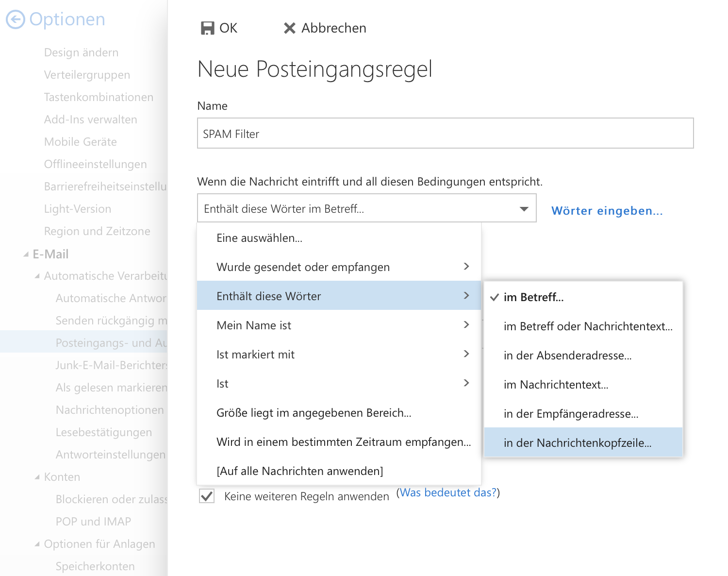Expand submenu arrow of Ist markiert mit

pyautogui.click(x=466, y=354)
